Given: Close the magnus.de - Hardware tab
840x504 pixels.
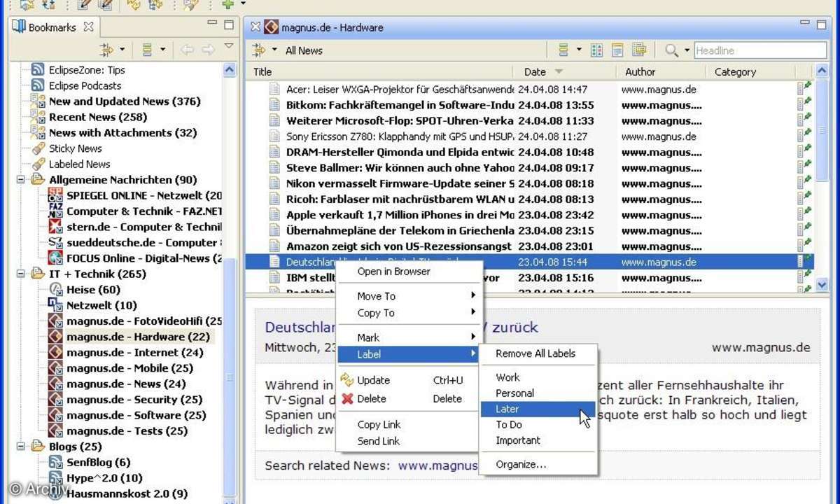Looking at the screenshot, I should [x=255, y=27].
